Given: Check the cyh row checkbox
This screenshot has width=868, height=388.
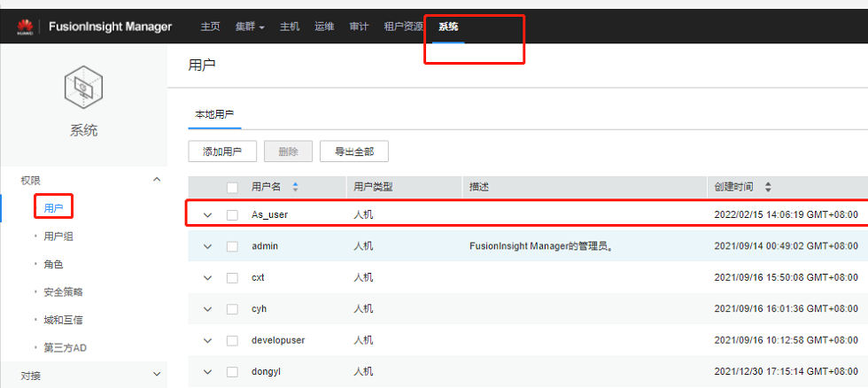Looking at the screenshot, I should 232,309.
